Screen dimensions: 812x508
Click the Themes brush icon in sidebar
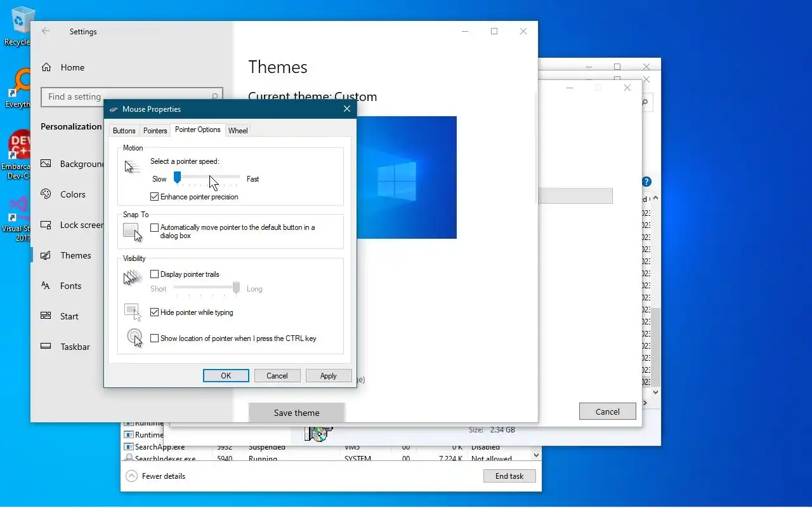point(46,255)
